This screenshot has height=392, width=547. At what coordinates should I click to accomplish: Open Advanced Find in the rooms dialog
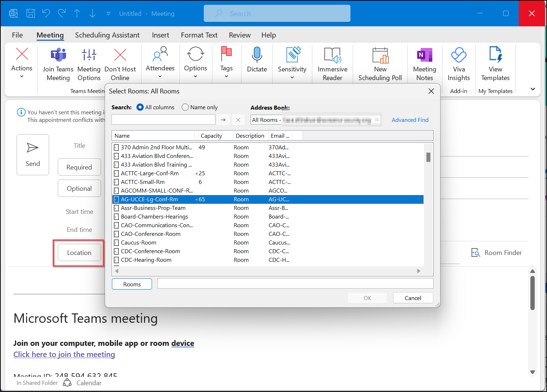click(410, 120)
